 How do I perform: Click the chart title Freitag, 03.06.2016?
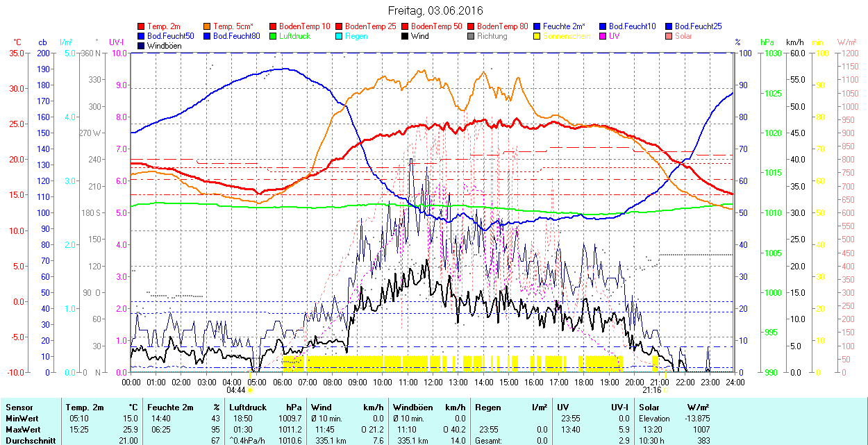click(435, 10)
